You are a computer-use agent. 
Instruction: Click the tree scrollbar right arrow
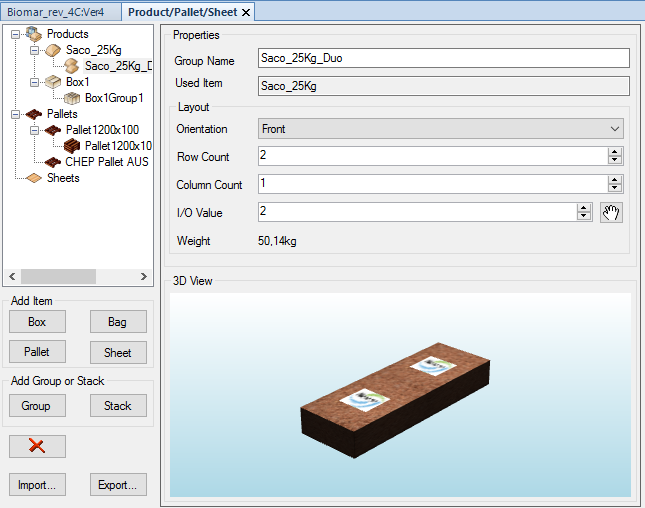[x=144, y=276]
